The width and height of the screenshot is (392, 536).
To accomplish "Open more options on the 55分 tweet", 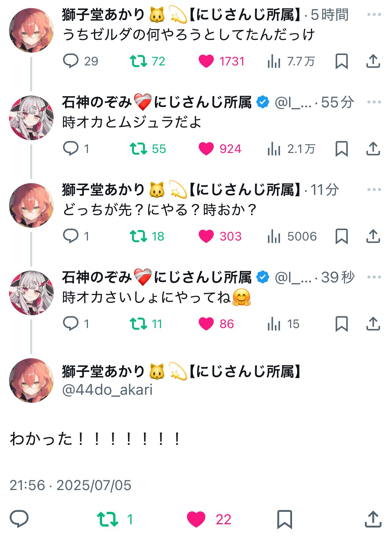I will coord(374,102).
